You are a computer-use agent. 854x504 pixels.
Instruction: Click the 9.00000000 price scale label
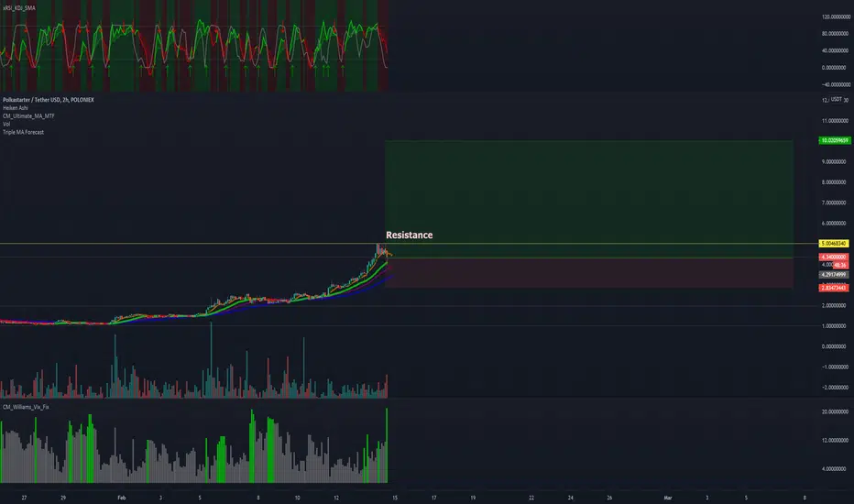[x=834, y=162]
